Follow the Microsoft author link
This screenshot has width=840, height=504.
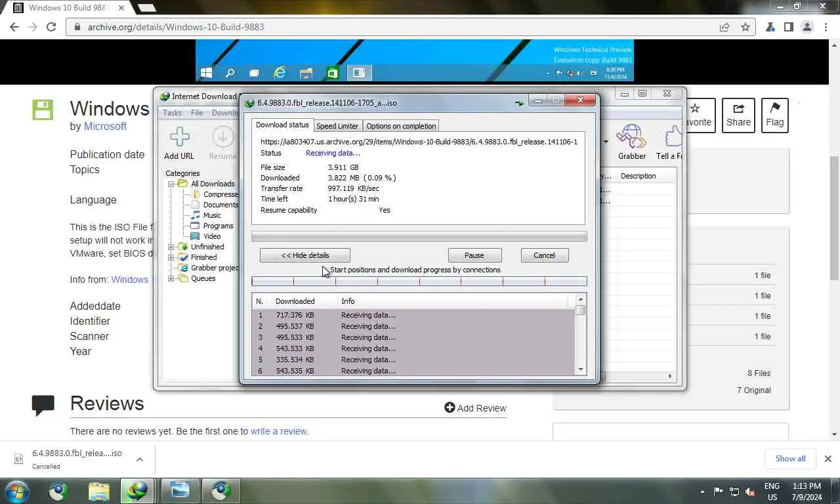tap(105, 126)
